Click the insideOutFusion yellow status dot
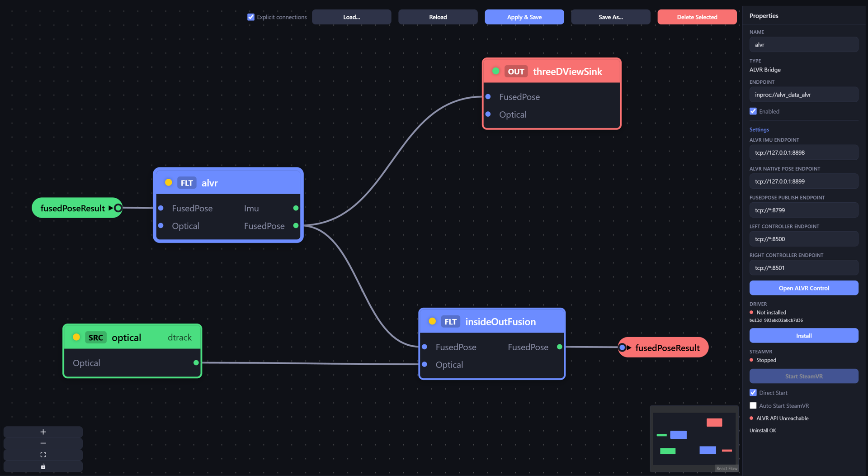The width and height of the screenshot is (868, 476). tap(432, 321)
